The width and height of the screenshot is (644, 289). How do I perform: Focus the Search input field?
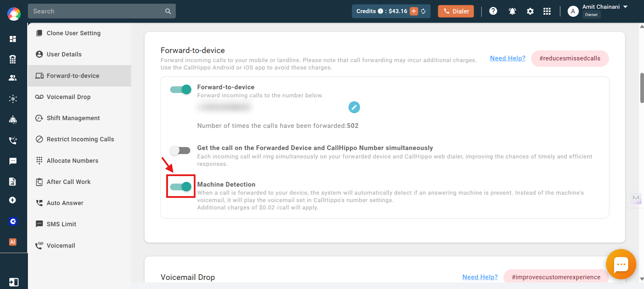coord(97,11)
